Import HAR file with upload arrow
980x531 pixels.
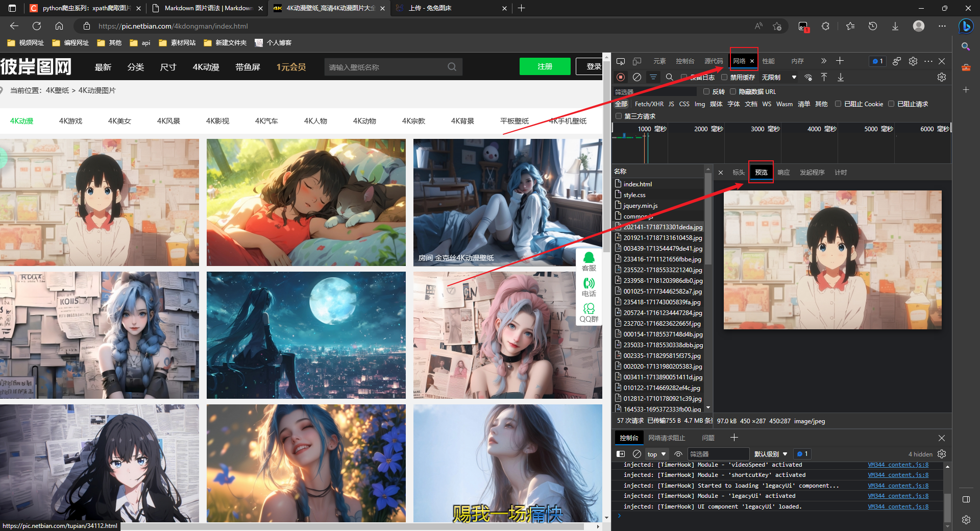824,77
